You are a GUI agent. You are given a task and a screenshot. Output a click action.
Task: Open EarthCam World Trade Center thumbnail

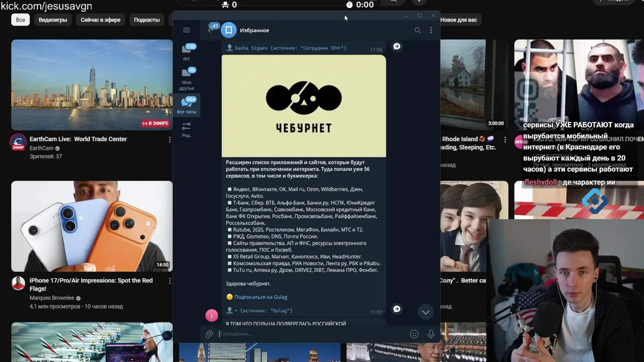[92, 85]
